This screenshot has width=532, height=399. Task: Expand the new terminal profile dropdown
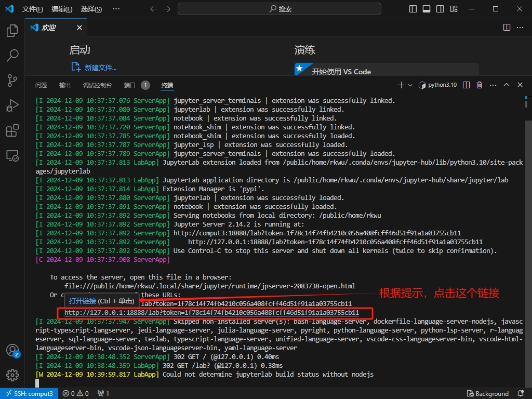[x=410, y=85]
